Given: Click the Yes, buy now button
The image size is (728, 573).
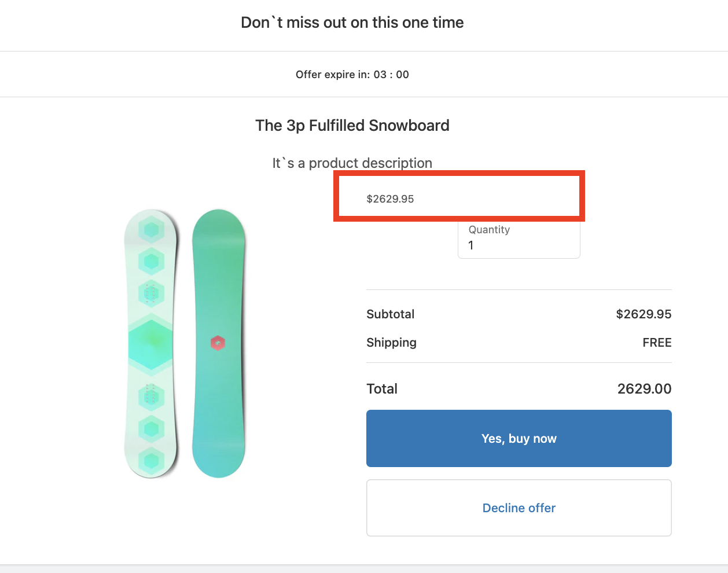Looking at the screenshot, I should point(519,438).
